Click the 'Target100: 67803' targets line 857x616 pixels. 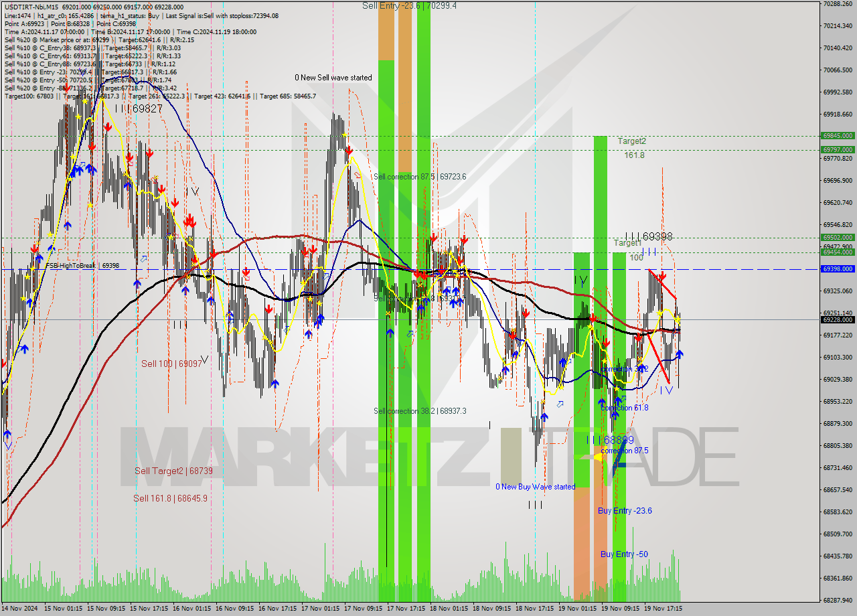(160, 96)
